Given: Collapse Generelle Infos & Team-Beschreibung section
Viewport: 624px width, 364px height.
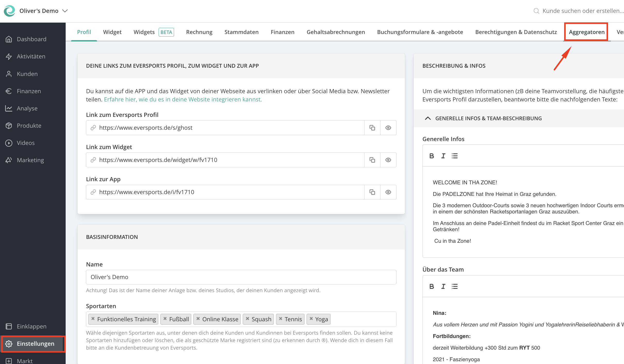Looking at the screenshot, I should coord(428,118).
